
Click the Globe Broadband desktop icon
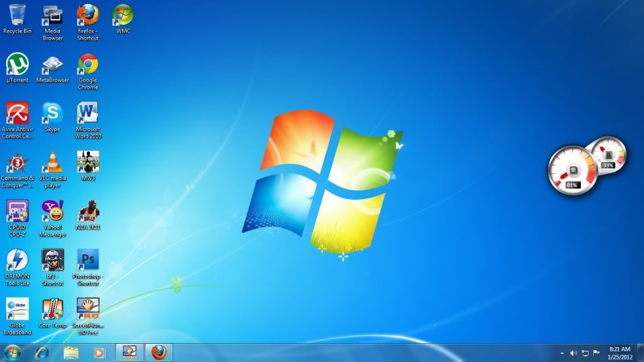18,308
